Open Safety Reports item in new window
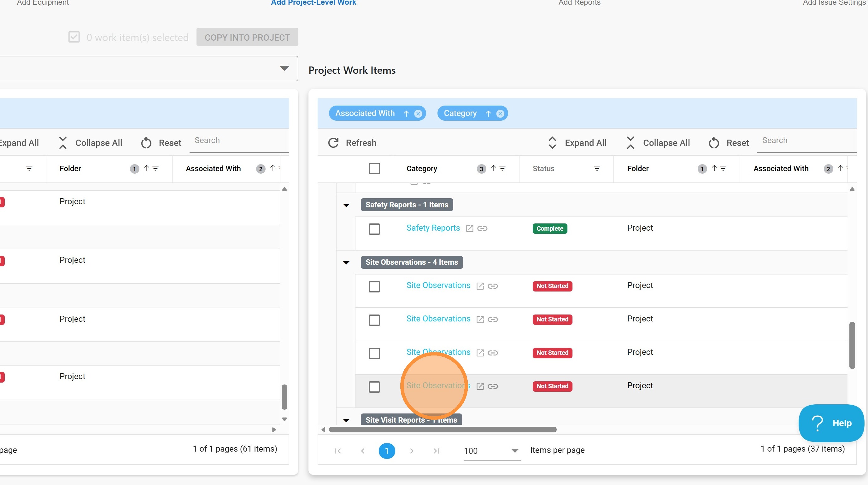Screen dimensions: 868x485 (469, 228)
